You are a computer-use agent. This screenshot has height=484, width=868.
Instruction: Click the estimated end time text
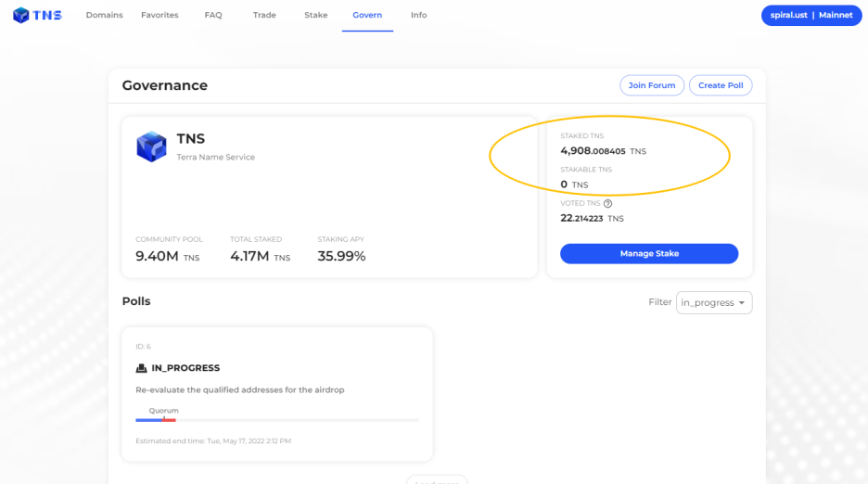213,440
